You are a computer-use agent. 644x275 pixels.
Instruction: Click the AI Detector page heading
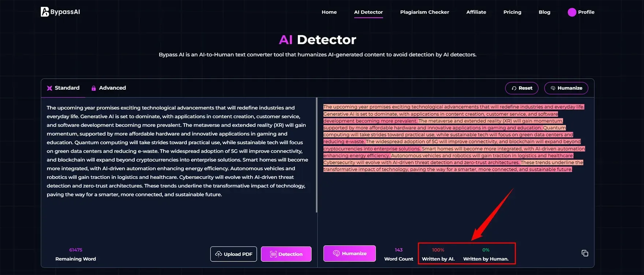(317, 39)
